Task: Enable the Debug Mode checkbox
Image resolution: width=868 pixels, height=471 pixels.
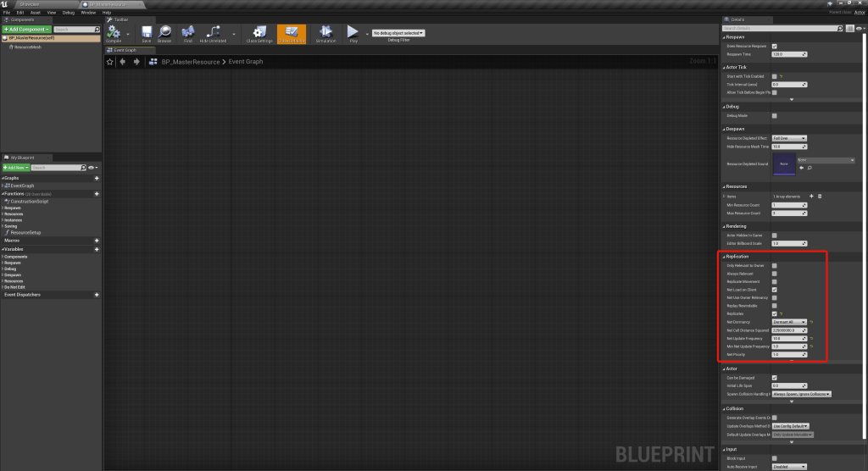Action: (775, 116)
